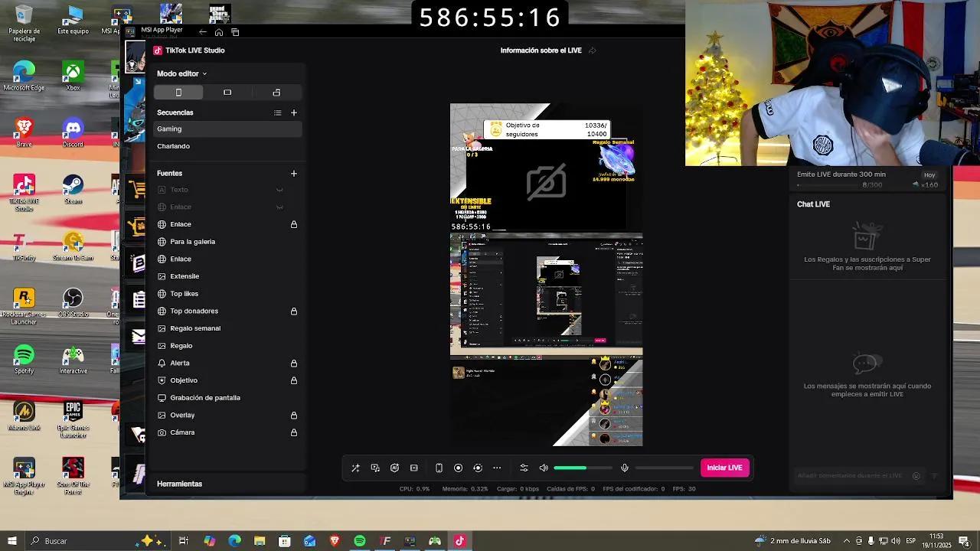Open the Hoy period dropdown

tap(929, 174)
